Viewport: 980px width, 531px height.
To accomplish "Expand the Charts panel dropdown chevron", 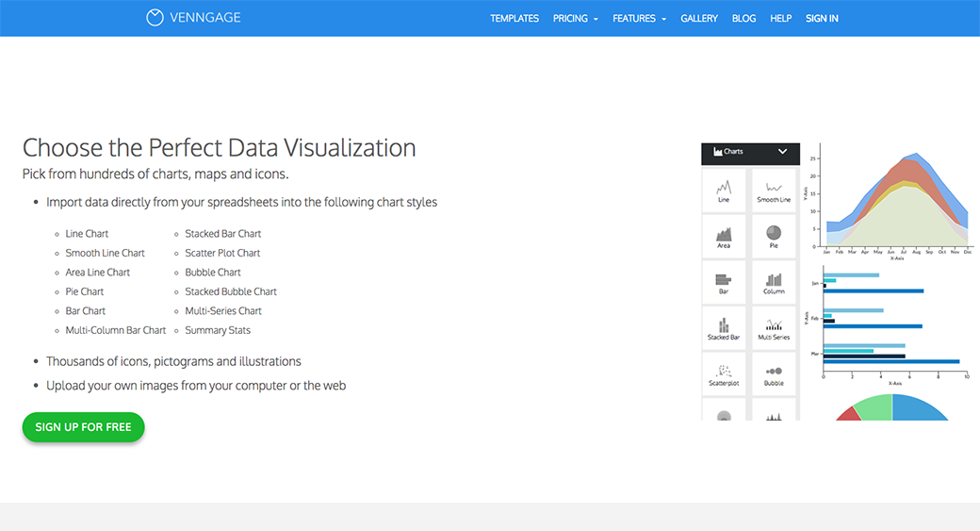I will pyautogui.click(x=782, y=152).
